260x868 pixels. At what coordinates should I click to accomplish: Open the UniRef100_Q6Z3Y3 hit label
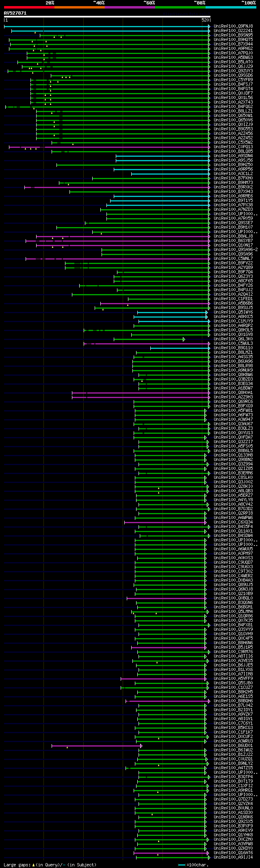[233, 276]
